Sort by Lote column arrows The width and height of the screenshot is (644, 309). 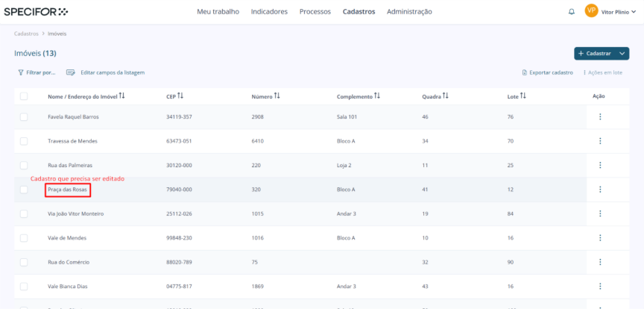[523, 96]
